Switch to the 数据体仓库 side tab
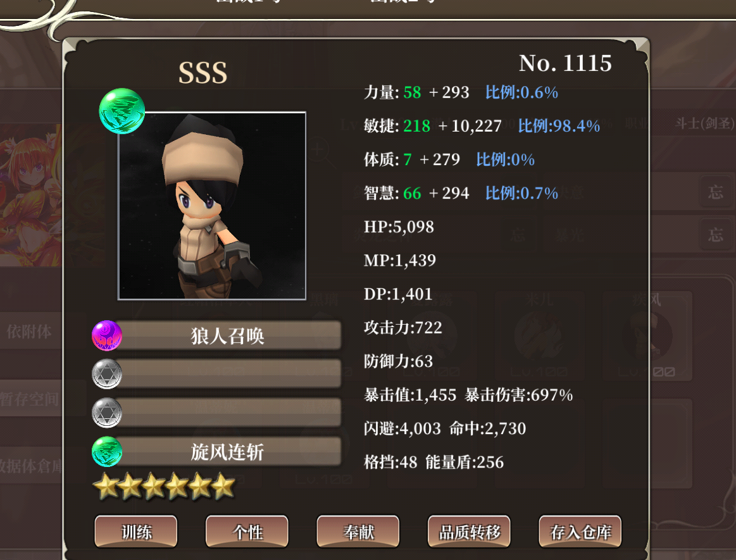The width and height of the screenshot is (736, 560). 30,465
